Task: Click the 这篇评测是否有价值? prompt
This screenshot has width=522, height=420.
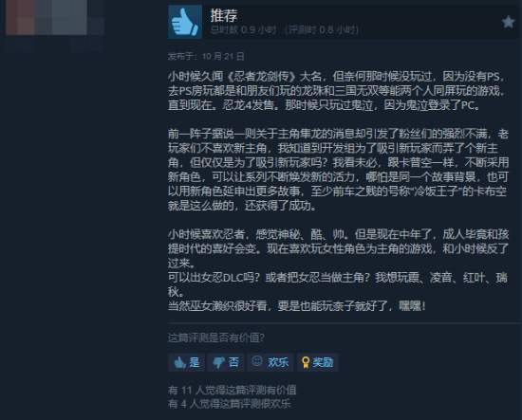Action: (215, 338)
